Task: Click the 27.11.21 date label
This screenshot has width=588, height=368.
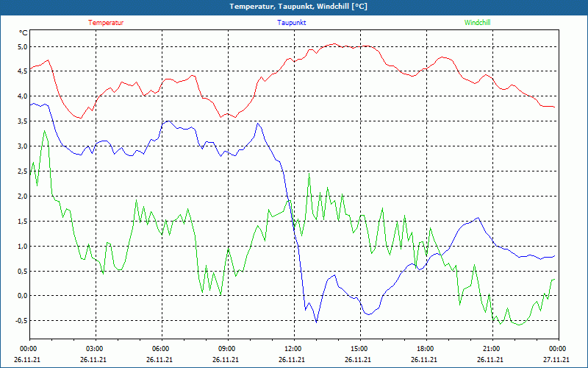Action: click(556, 360)
